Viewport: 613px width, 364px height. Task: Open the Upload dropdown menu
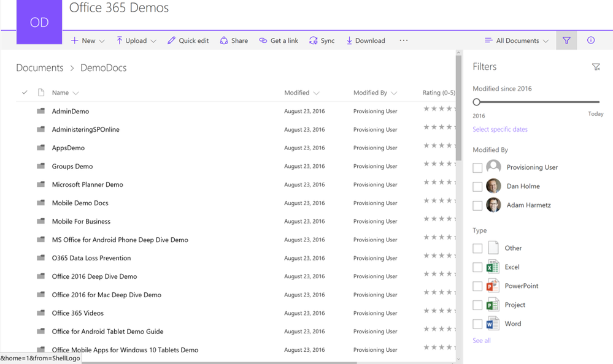point(136,40)
